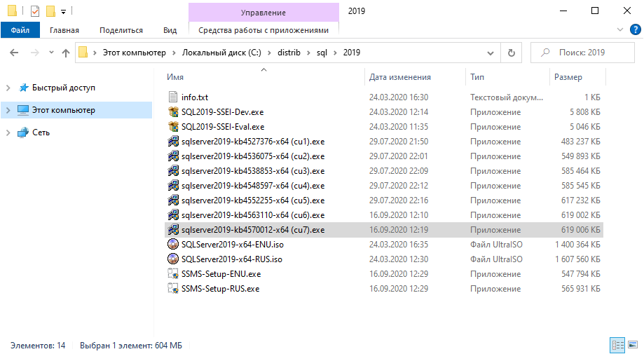Open the breadcrumb chevron after sql
This screenshot has width=644, height=354.
pyautogui.click(x=335, y=53)
